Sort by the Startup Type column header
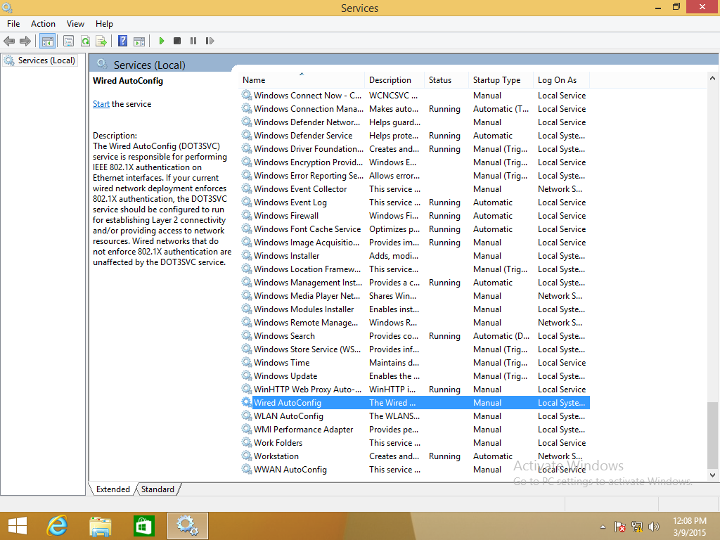Screen dimensions: 720x540 click(501, 80)
